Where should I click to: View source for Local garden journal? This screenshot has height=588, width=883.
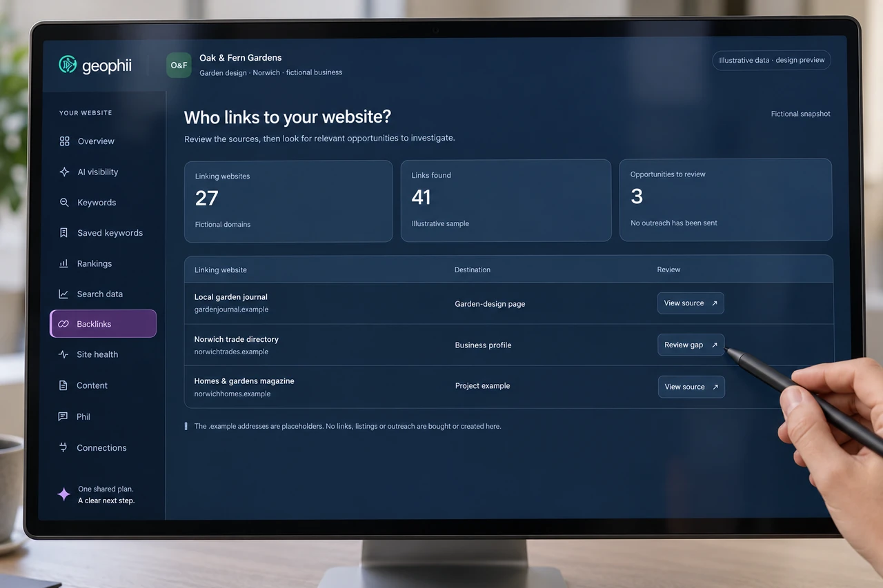click(x=691, y=303)
